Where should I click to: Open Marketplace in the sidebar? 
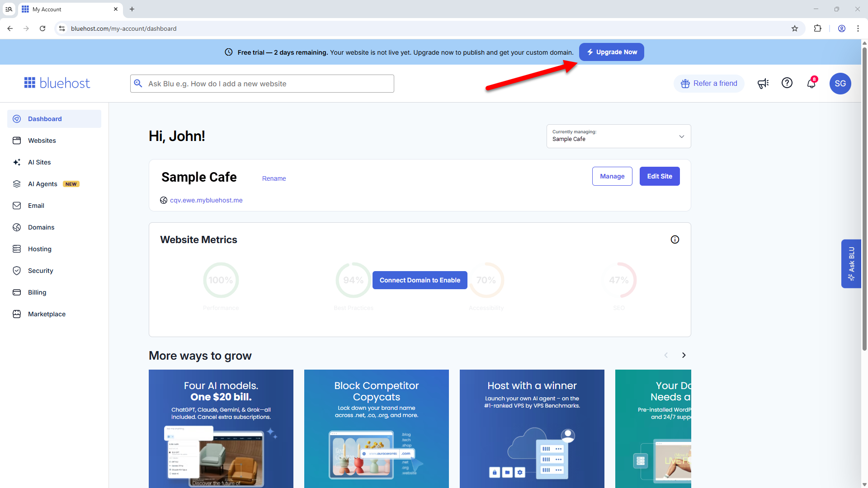pos(54,314)
